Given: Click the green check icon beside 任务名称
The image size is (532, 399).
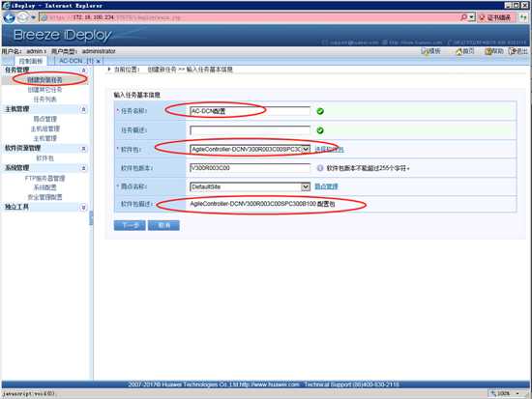Looking at the screenshot, I should (320, 111).
